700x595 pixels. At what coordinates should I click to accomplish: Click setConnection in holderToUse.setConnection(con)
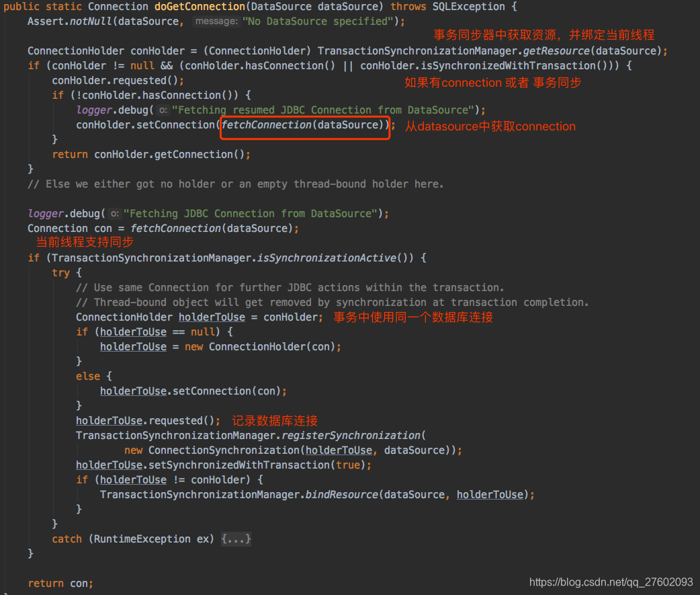coord(212,391)
